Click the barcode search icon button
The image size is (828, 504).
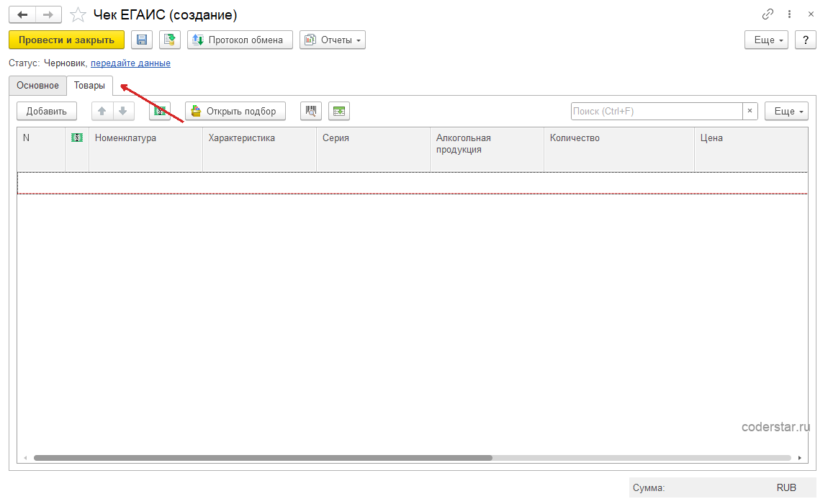click(x=311, y=111)
